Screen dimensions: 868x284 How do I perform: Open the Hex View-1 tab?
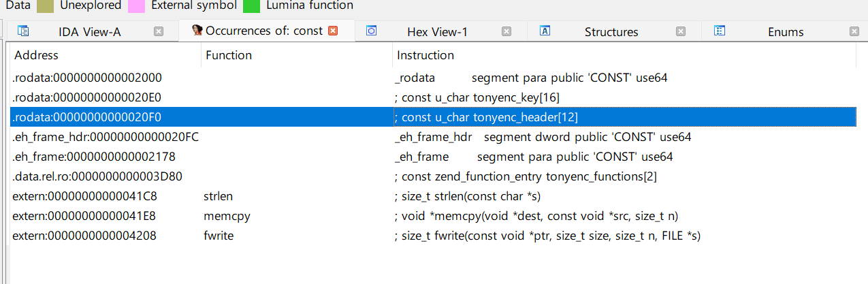pos(437,32)
